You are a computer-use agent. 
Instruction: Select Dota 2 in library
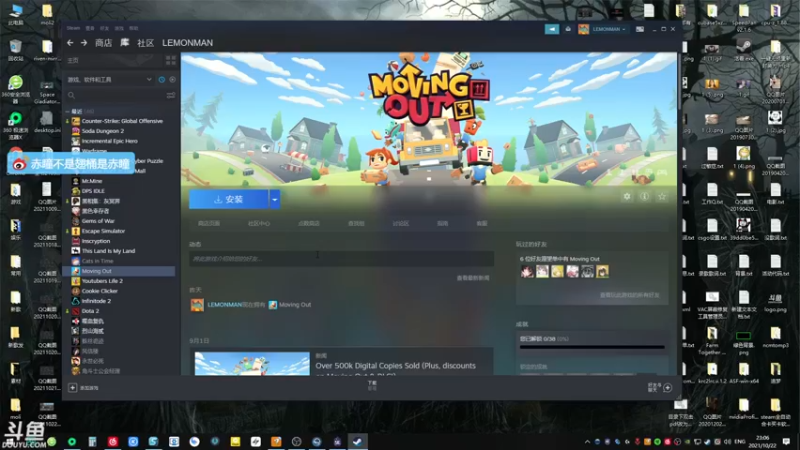pos(90,311)
